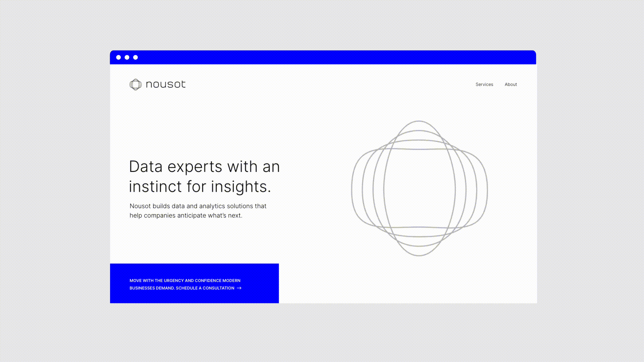Screen dimensions: 644x362
Task: Click the second window dot
Action: [127, 57]
